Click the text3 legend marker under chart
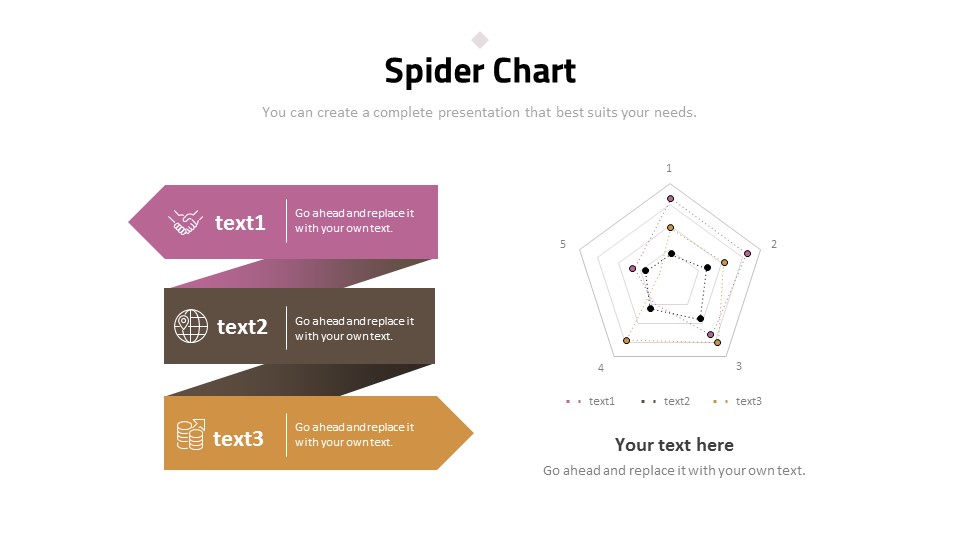The image size is (960, 540). coord(721,402)
